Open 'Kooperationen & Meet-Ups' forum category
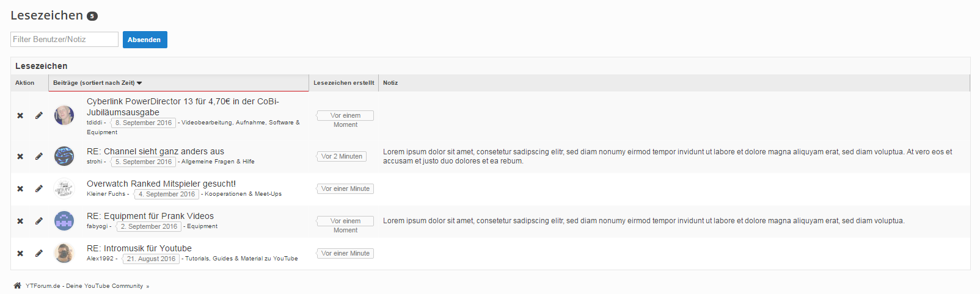This screenshot has height=294, width=980. click(x=243, y=194)
